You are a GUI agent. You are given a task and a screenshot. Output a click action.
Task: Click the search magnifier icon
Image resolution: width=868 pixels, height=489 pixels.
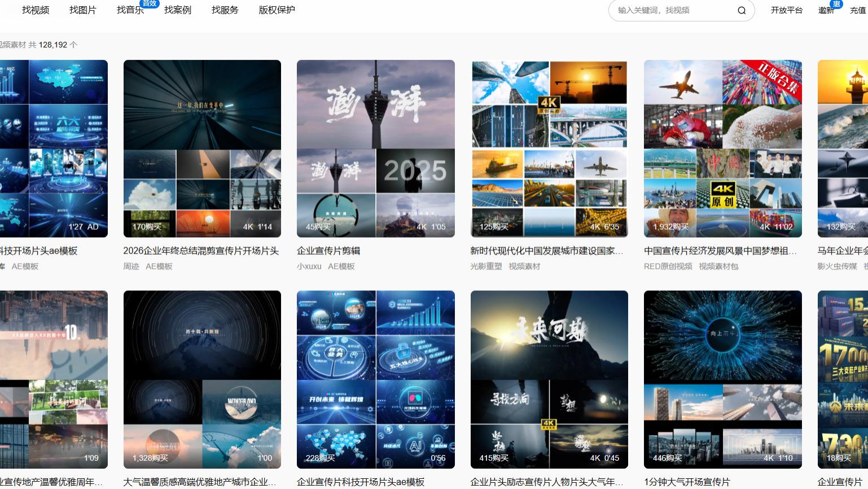point(741,10)
